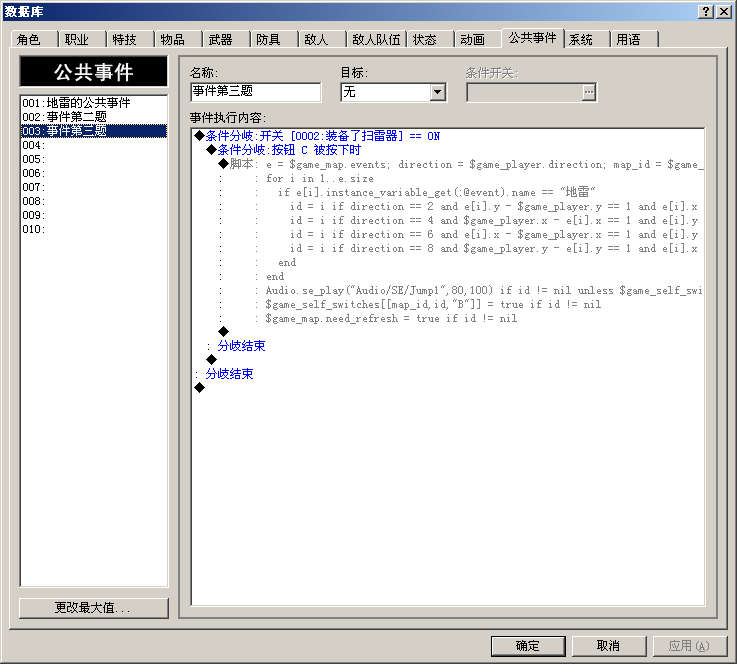Select 002:事件第二题 in the list
This screenshot has height=664, width=737.
94,117
